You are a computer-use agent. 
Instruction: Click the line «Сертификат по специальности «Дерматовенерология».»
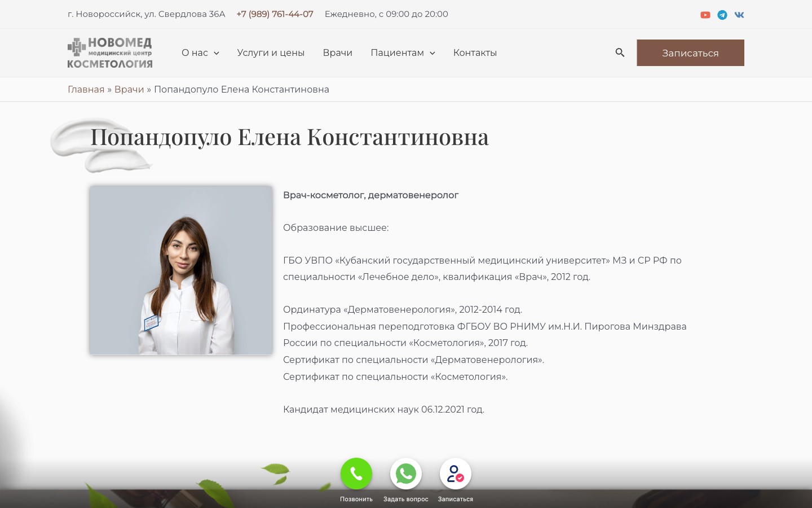413,360
